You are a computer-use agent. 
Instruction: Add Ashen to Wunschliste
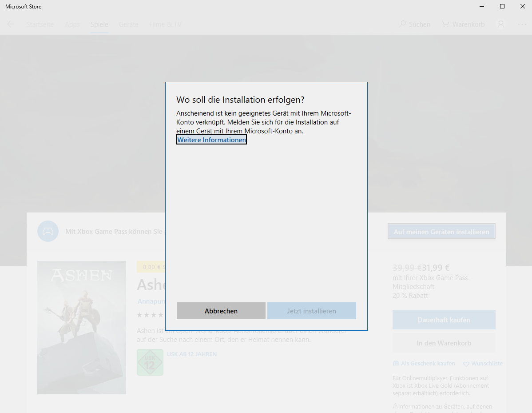483,363
